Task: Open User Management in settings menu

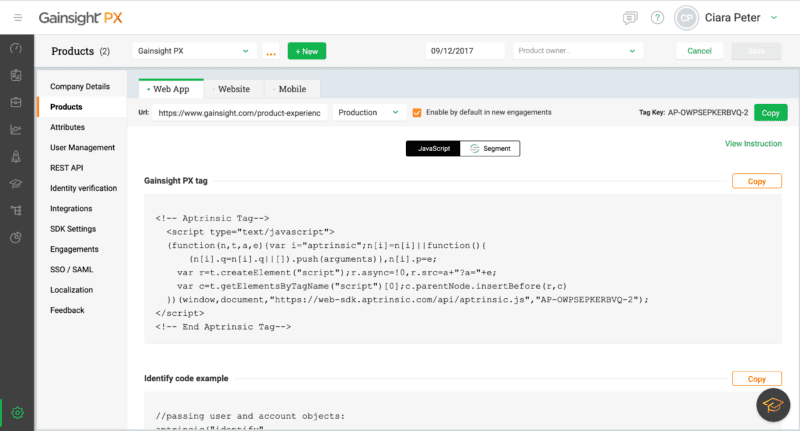Action: tap(82, 148)
